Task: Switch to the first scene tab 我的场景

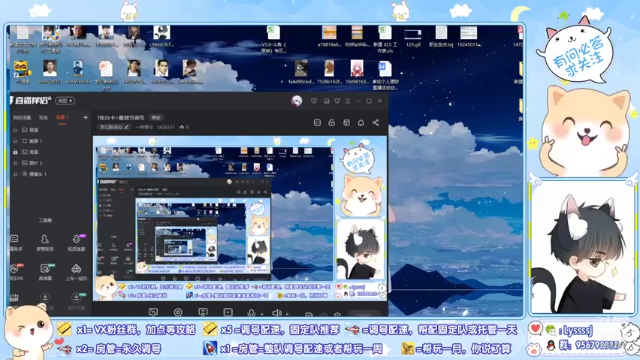Action: [22, 118]
